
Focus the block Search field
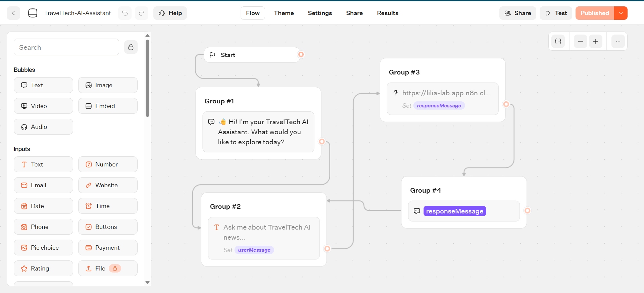pyautogui.click(x=66, y=47)
